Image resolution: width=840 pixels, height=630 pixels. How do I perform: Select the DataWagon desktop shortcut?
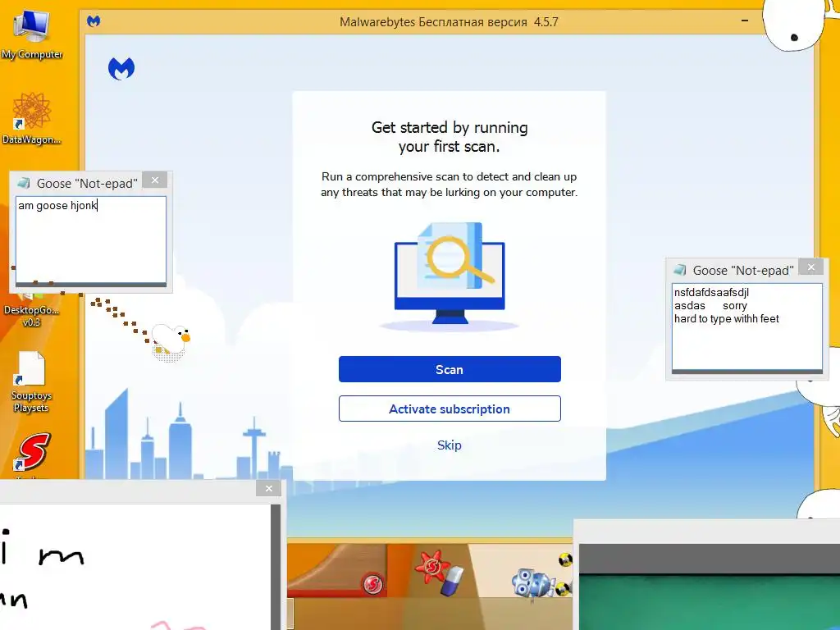pyautogui.click(x=32, y=118)
